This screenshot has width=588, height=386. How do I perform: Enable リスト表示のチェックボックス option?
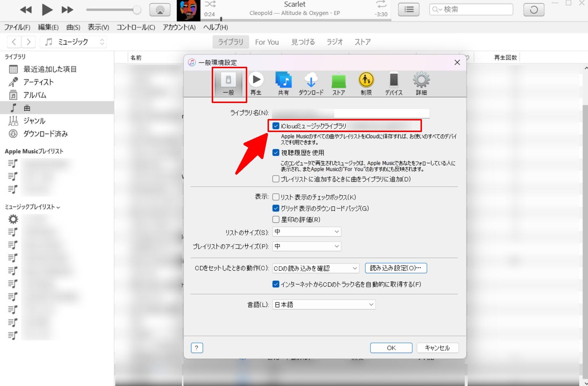(x=276, y=197)
